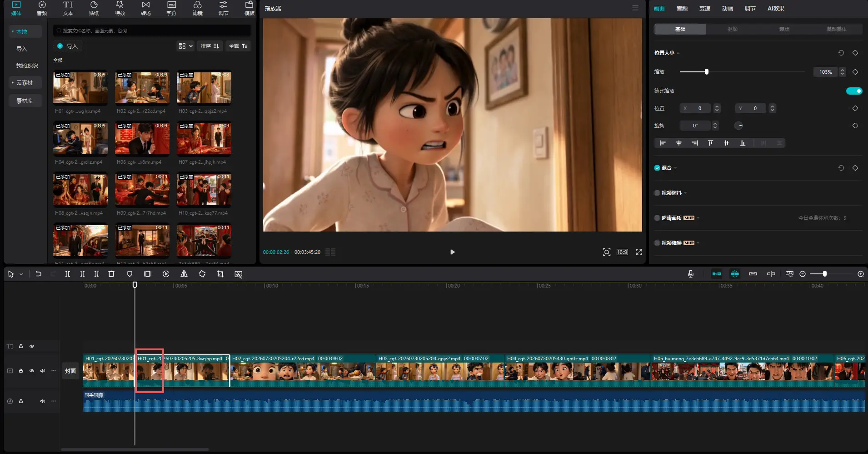Open the 16:9 aspect ratio menu
This screenshot has width=868, height=454.
(622, 252)
